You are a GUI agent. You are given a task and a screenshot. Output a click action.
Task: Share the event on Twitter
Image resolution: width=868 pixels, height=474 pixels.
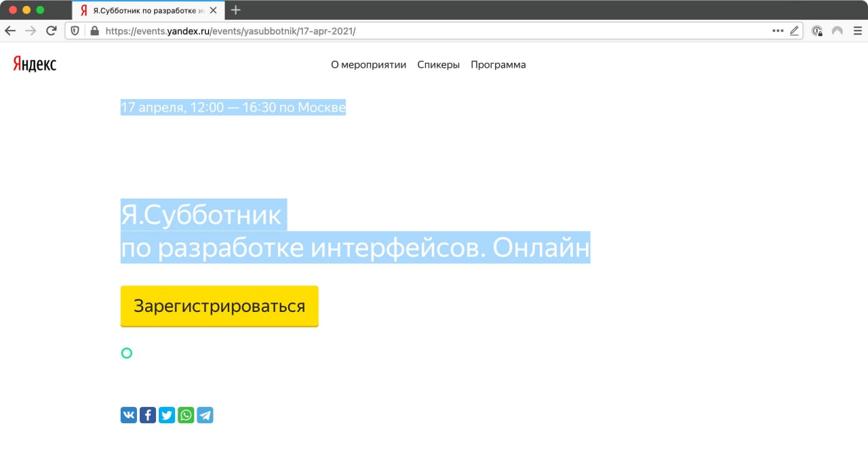167,415
